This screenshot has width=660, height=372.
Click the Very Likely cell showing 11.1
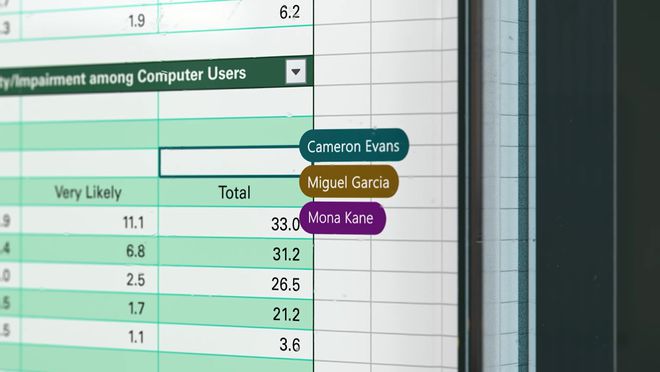click(89, 221)
